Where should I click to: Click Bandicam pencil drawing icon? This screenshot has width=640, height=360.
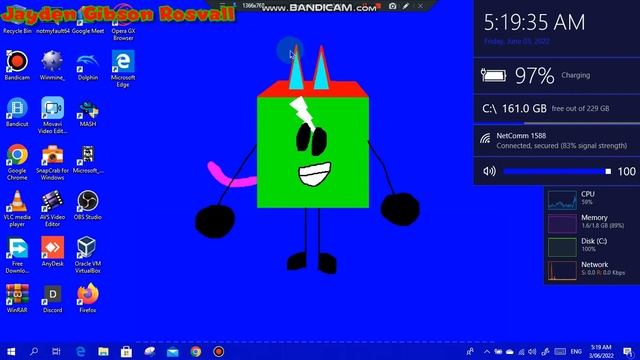tap(406, 6)
